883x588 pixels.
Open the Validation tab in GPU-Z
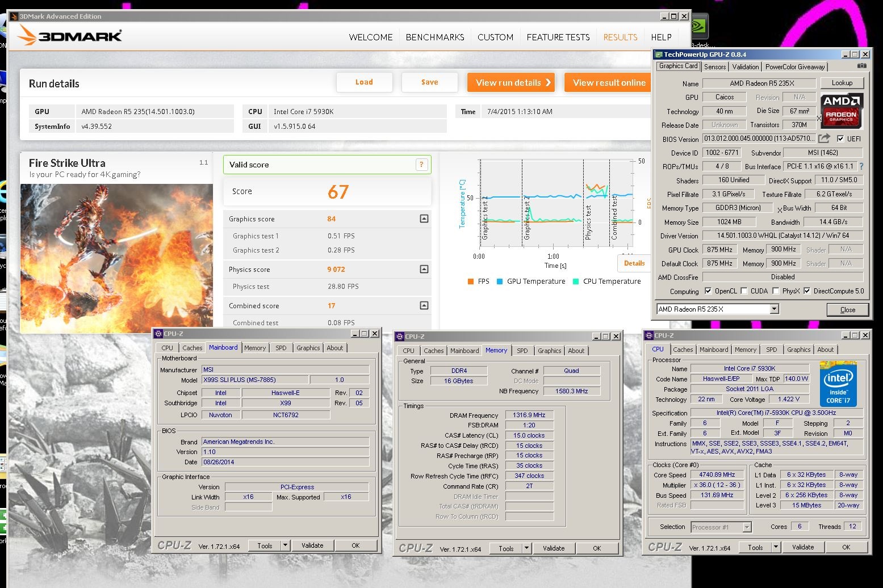point(746,66)
